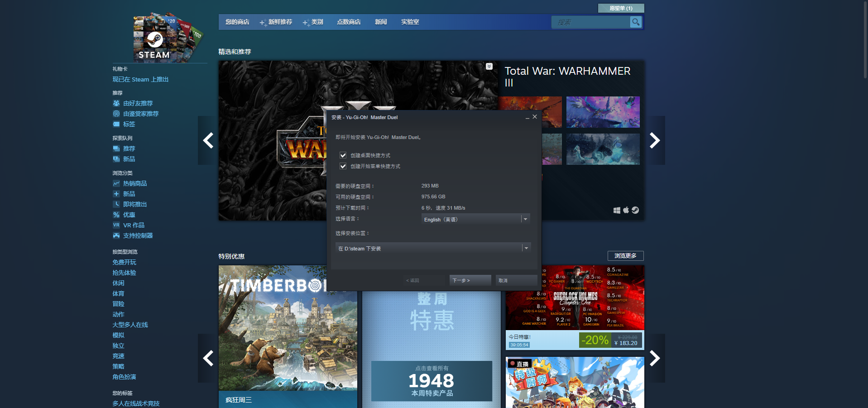The width and height of the screenshot is (868, 408).
Task: Open the 直播 live broadcast game capsule
Action: point(575,382)
